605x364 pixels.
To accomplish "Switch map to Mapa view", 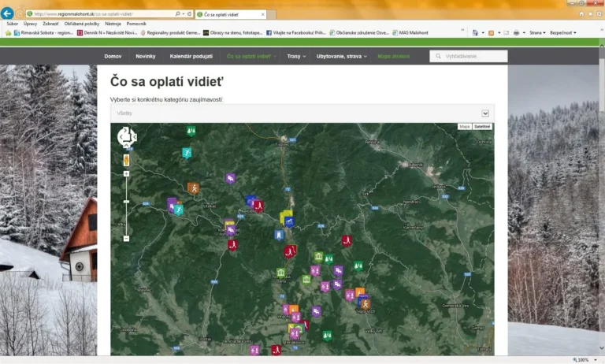I will coord(465,127).
